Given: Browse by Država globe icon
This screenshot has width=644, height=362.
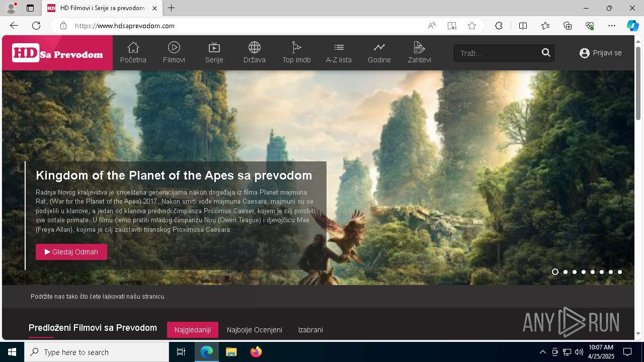Looking at the screenshot, I should (255, 48).
